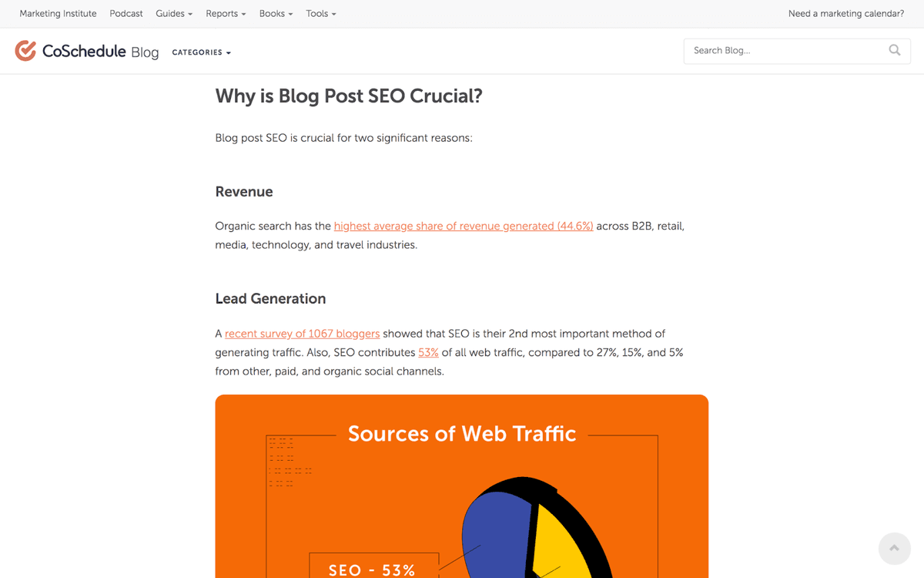Click the search magnifier icon

tap(894, 49)
